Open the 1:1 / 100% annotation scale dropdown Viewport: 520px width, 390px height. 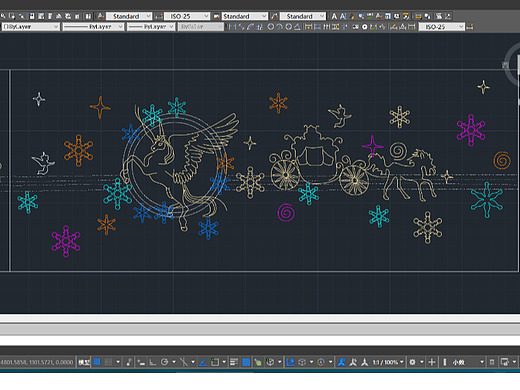point(388,362)
